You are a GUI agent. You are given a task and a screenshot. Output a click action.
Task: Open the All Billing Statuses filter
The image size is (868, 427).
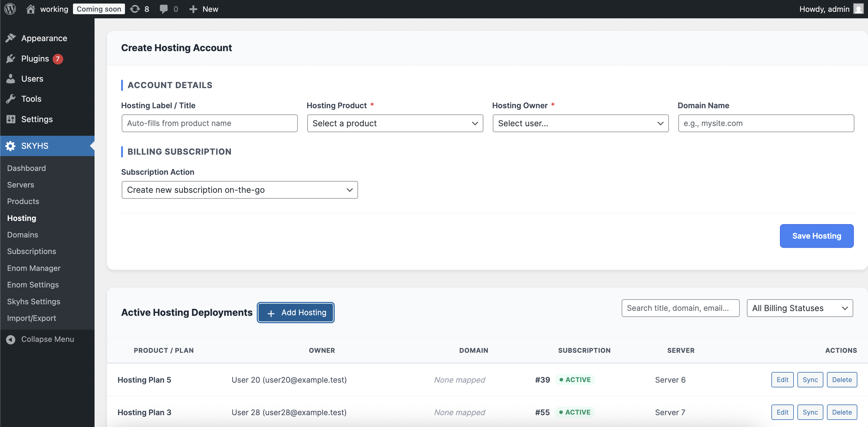[x=799, y=308]
